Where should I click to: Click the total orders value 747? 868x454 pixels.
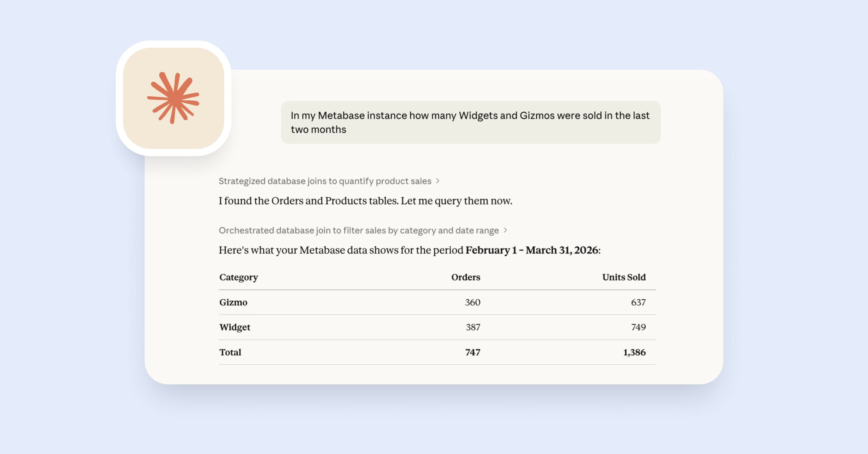click(472, 352)
